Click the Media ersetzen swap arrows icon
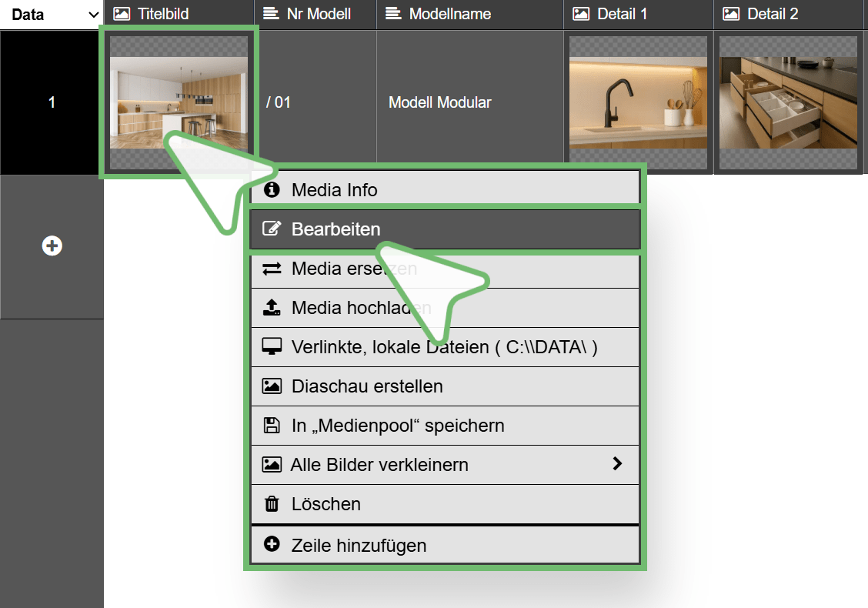Image resolution: width=868 pixels, height=608 pixels. (272, 269)
